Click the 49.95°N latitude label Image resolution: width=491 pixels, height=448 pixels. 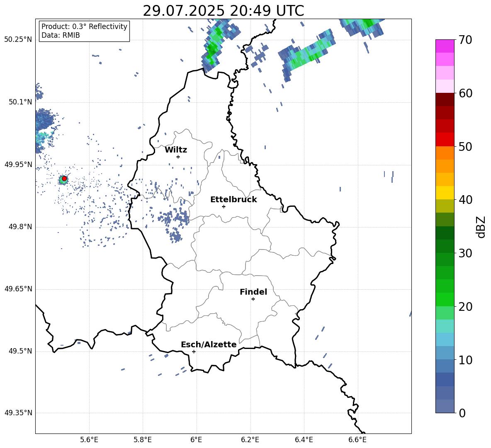18,165
